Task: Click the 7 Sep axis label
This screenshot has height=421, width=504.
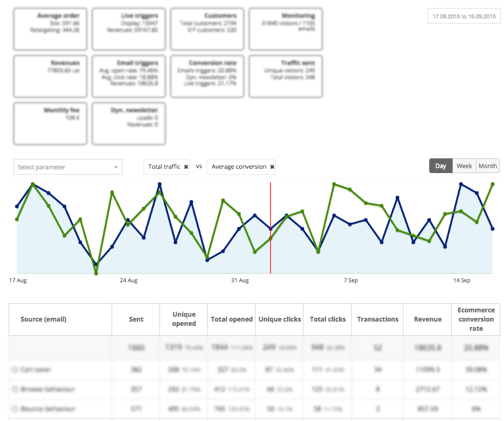Action: pyautogui.click(x=351, y=280)
